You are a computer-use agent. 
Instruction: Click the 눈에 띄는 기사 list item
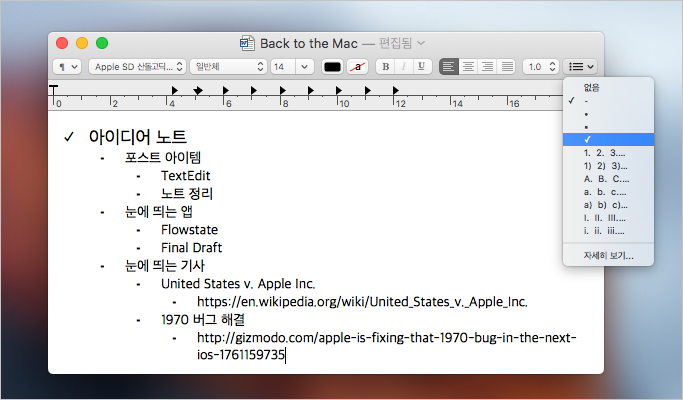[165, 266]
